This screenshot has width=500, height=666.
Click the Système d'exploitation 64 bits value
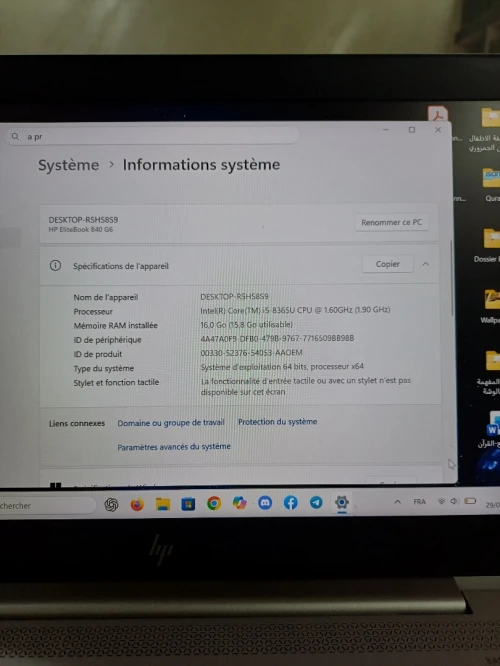[282, 366]
